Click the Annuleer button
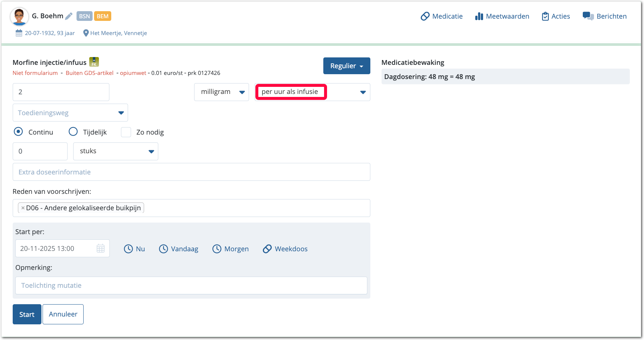Image resolution: width=644 pixels, height=340 pixels. point(63,314)
